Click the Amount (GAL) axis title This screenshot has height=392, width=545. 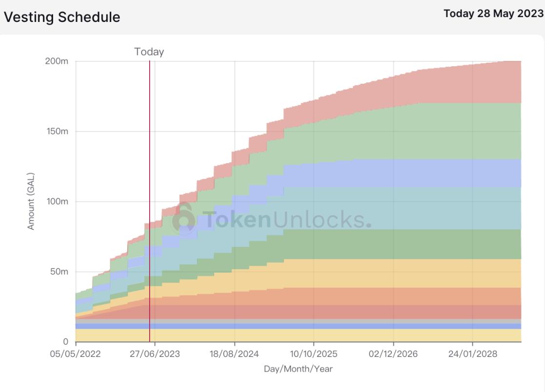tap(31, 201)
